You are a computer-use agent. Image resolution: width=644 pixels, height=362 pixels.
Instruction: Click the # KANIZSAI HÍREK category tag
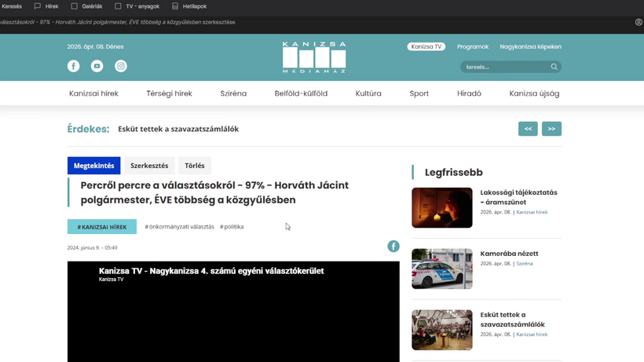102,227
